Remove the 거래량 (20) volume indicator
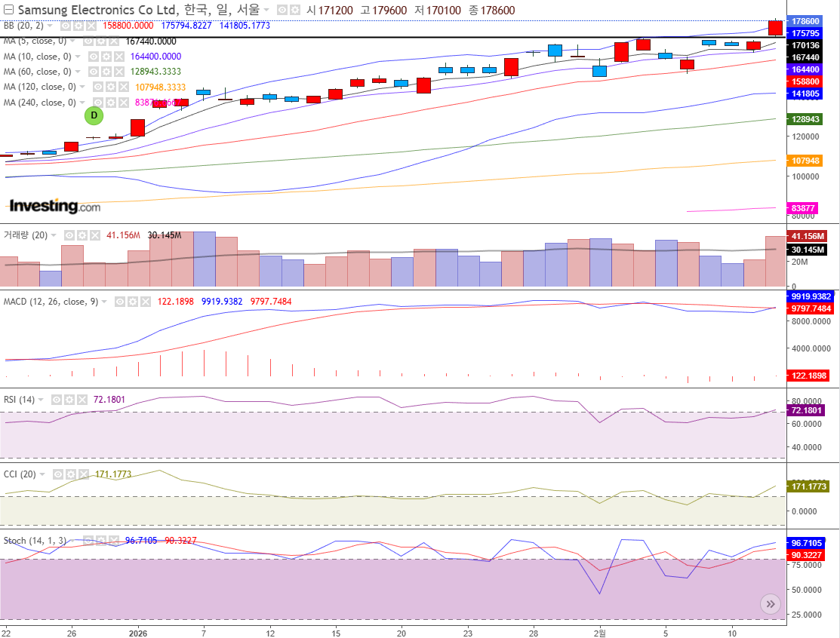Viewport: 840px width, 638px height. 95,235
